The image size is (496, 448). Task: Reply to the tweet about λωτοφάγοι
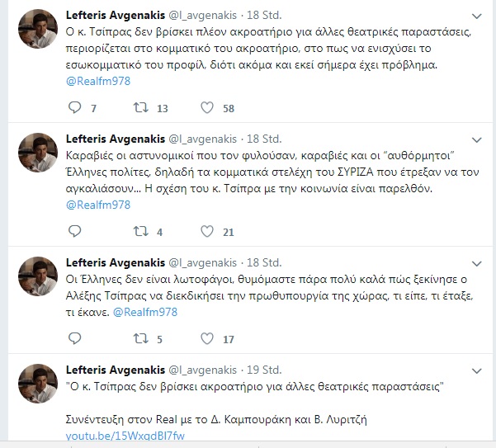point(75,338)
